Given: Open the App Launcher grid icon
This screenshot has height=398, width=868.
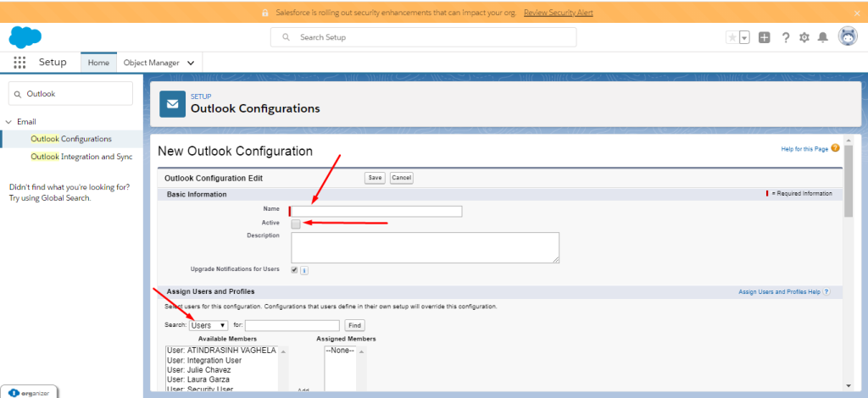Looking at the screenshot, I should 19,63.
